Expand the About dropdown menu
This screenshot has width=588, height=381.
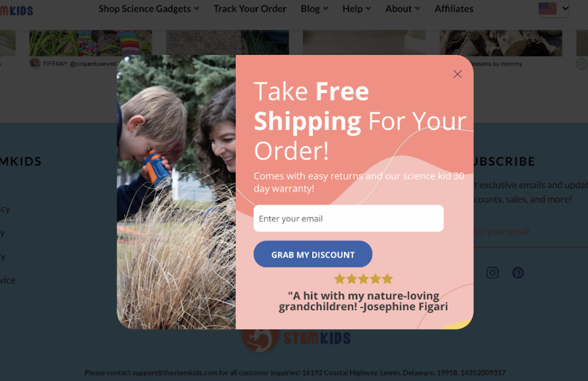[403, 8]
